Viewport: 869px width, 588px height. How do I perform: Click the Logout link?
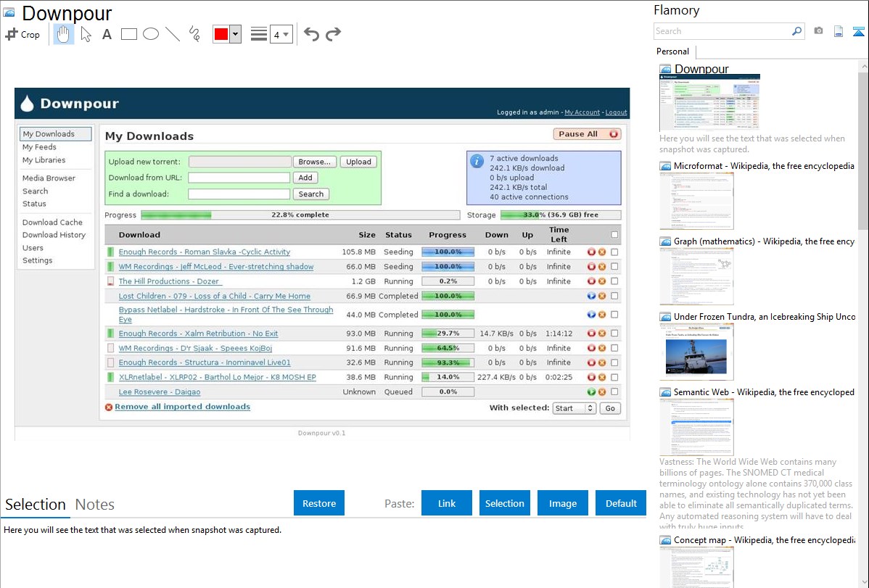pos(617,112)
